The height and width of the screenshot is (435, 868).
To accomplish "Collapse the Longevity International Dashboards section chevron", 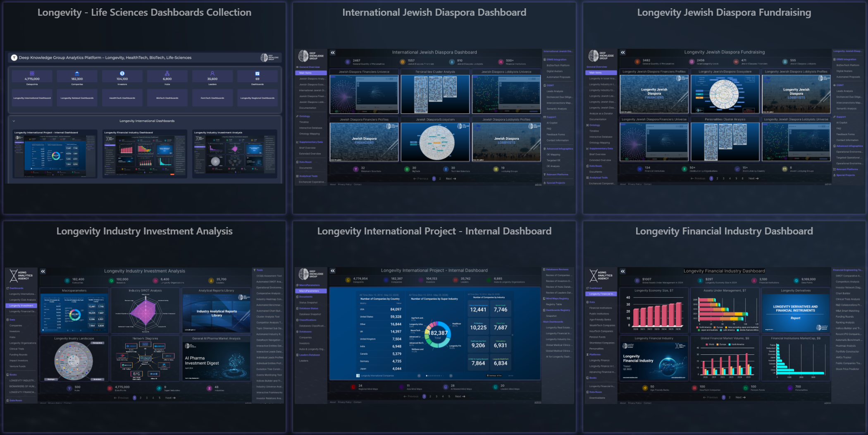I will pos(14,121).
